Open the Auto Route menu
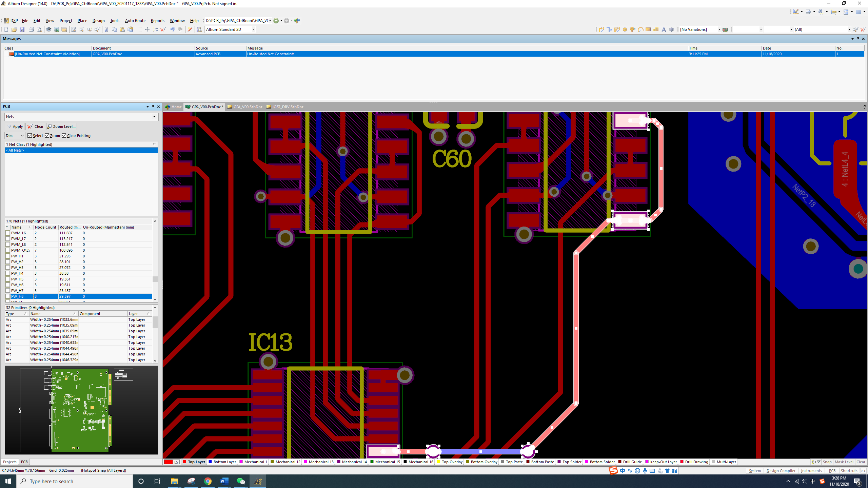 point(135,21)
